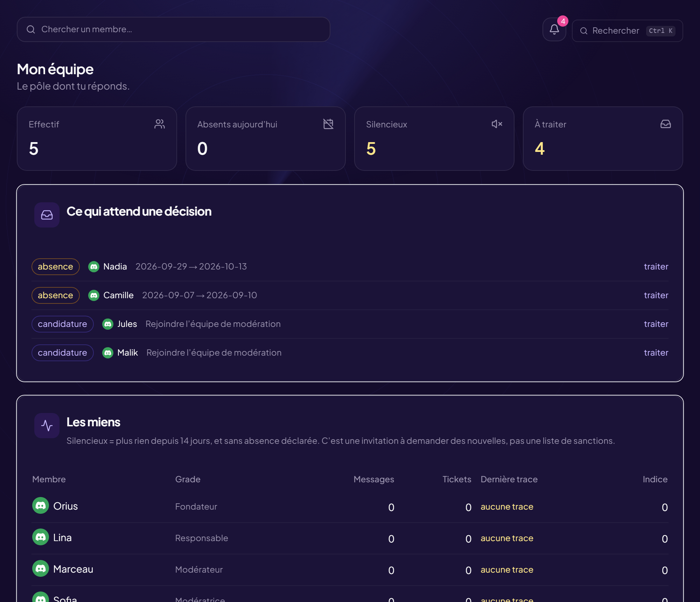This screenshot has width=700, height=602.
Task: Open the Effectif stat card
Action: click(97, 139)
